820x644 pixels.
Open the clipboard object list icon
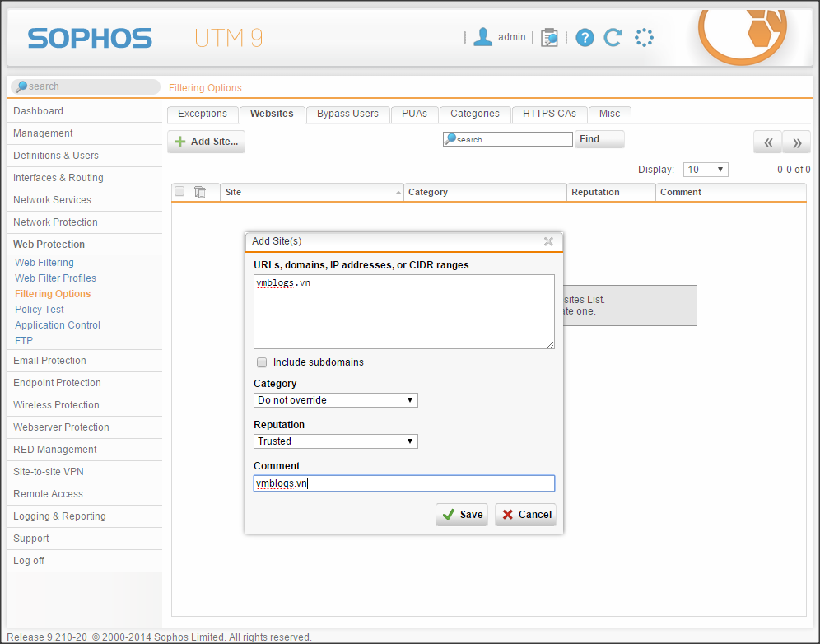click(549, 37)
